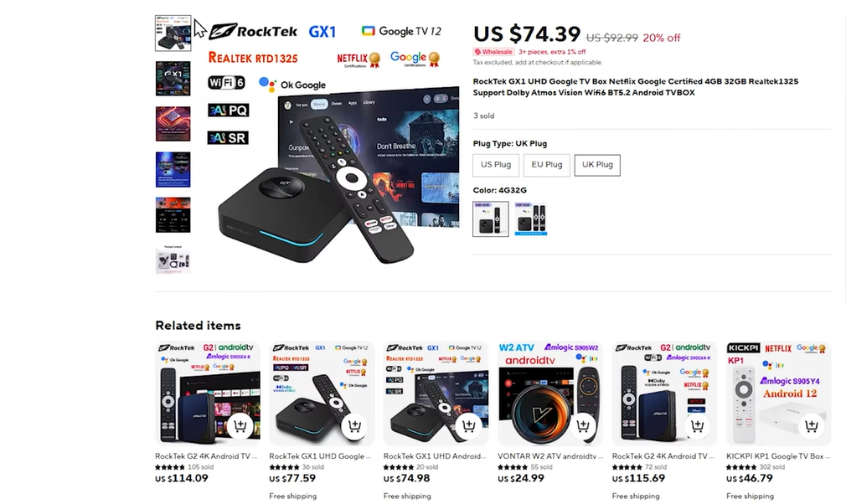View the first product thumbnail image
This screenshot has height=504, width=846.
coord(173,33)
